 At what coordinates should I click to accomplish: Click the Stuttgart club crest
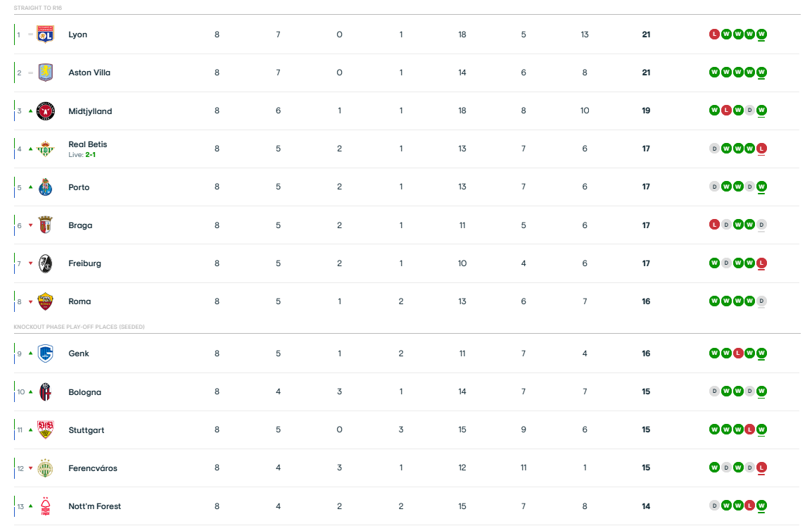45,430
